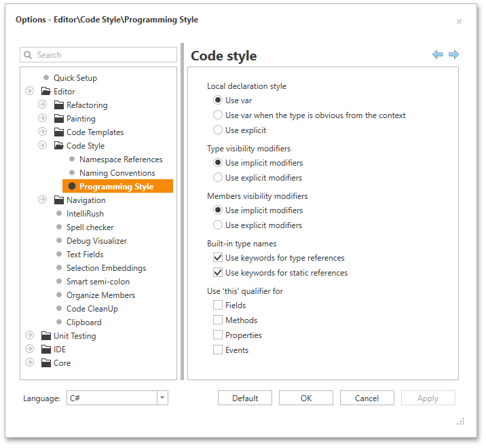This screenshot has height=448, width=486.
Task: Click the back navigation arrow icon
Action: 438,54
